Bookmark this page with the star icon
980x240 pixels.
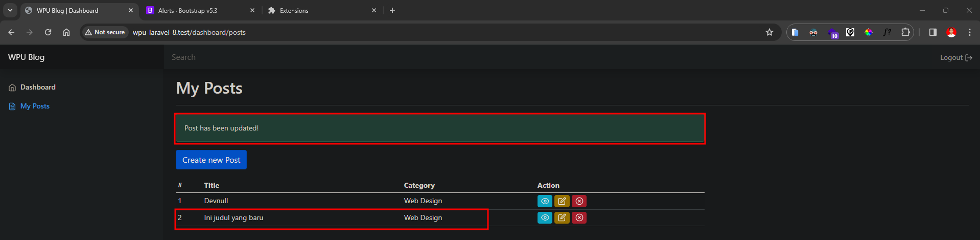pyautogui.click(x=769, y=32)
